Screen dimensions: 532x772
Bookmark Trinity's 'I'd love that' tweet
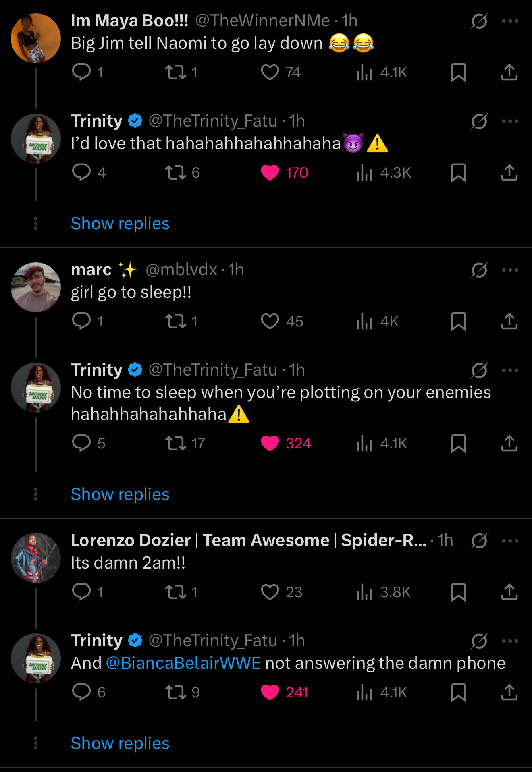[459, 173]
